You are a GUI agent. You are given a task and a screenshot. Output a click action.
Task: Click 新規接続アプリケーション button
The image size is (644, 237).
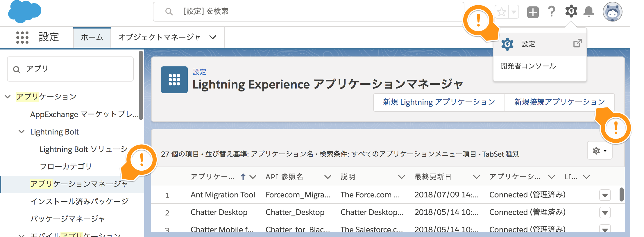pyautogui.click(x=559, y=102)
